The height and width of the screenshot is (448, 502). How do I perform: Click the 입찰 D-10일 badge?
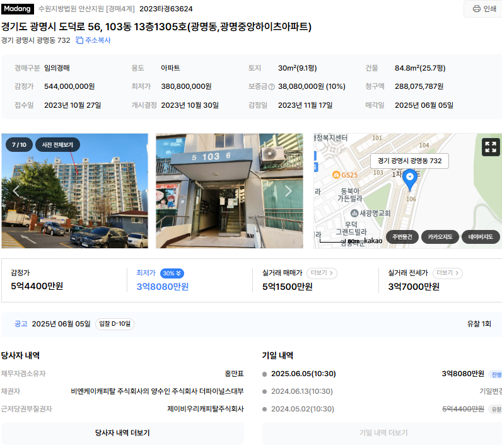pyautogui.click(x=115, y=324)
